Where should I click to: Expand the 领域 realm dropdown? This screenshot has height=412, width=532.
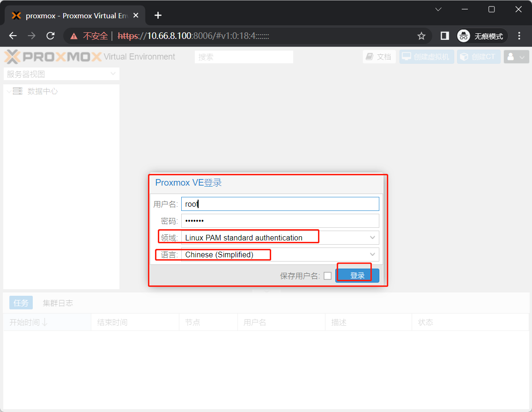[372, 238]
